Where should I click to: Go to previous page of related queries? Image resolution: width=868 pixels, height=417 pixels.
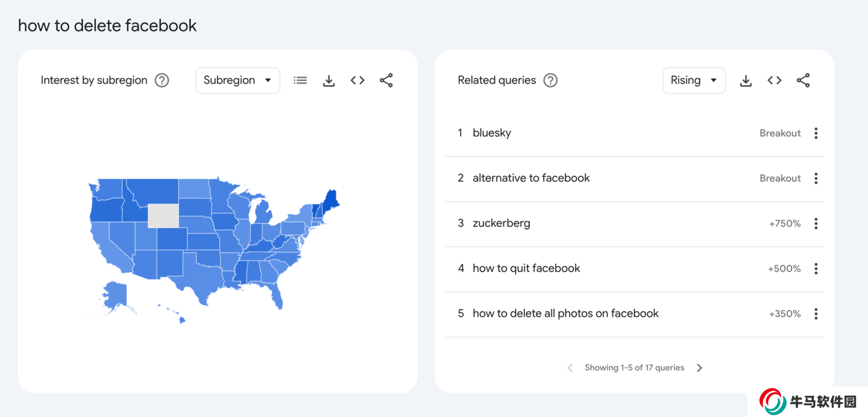570,368
